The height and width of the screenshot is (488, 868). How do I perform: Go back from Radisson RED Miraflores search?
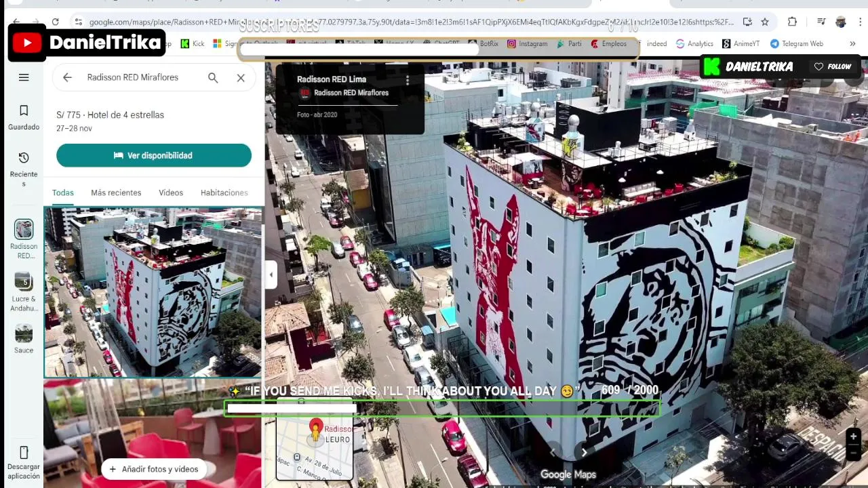point(67,77)
